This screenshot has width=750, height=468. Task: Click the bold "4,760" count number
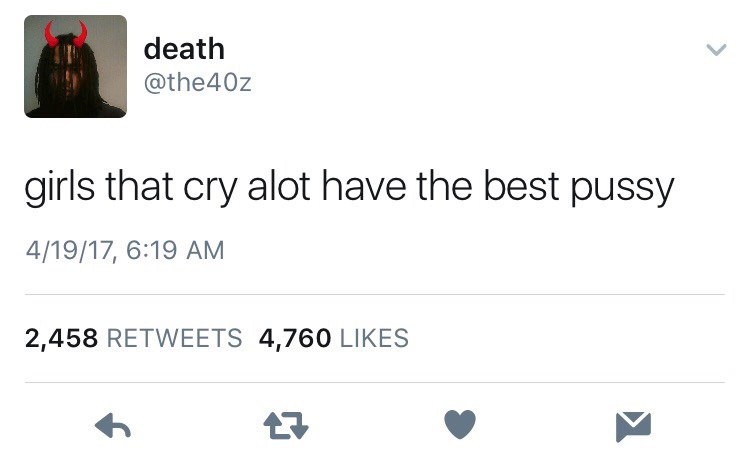(x=295, y=338)
